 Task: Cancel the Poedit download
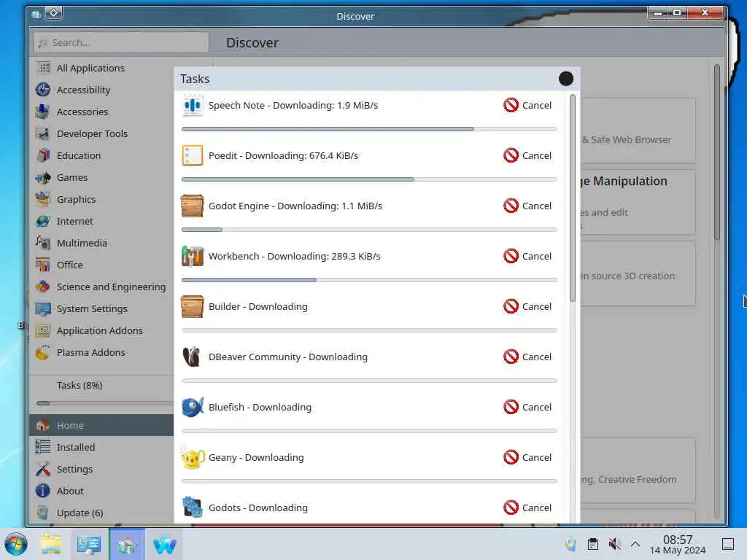pyautogui.click(x=527, y=156)
